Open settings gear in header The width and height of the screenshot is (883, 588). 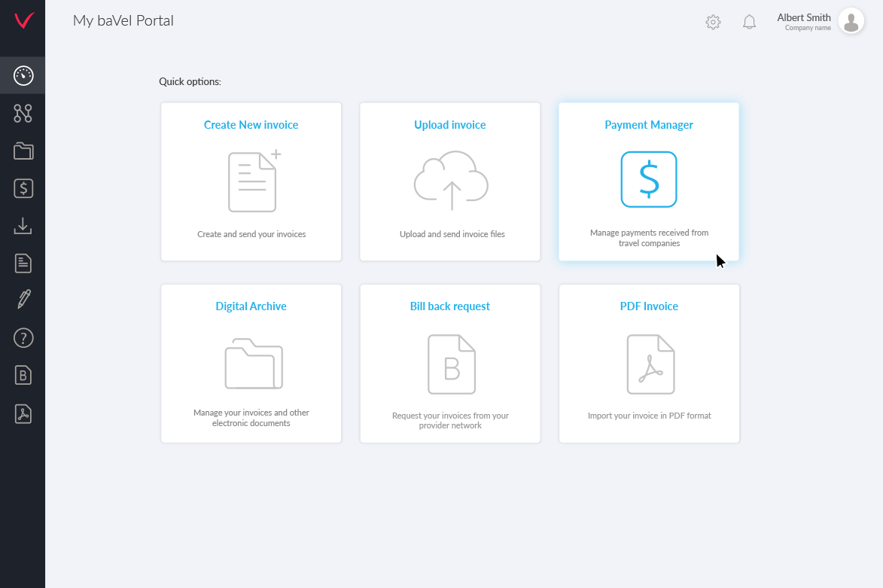713,22
